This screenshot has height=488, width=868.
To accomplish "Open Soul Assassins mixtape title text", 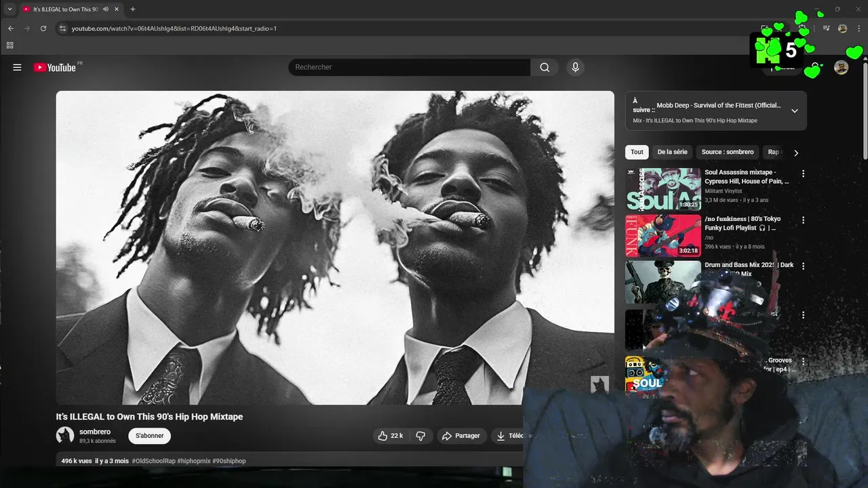I will (x=747, y=177).
